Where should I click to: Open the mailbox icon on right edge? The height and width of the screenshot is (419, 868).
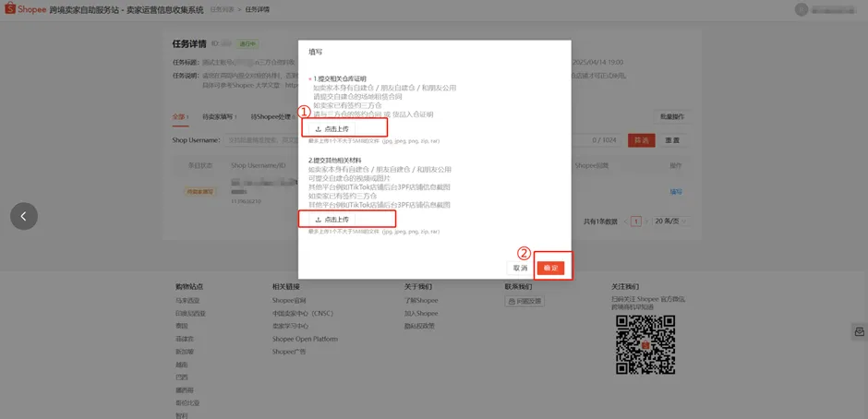[859, 331]
